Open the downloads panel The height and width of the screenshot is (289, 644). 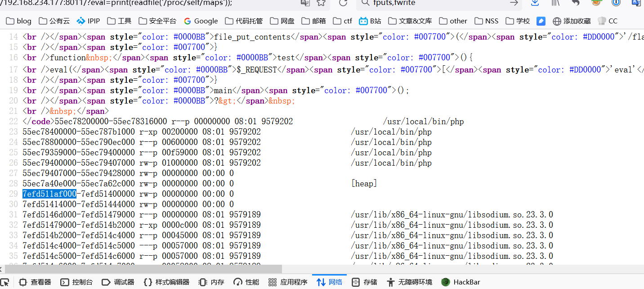coord(535,3)
